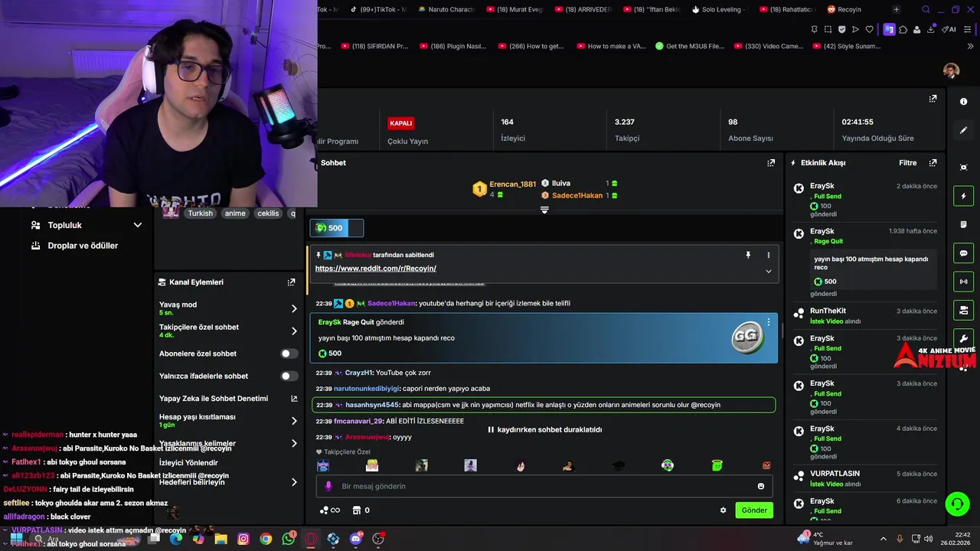This screenshot has width=980, height=551.
Task: Pop out the stream stats panel
Action: coord(933,99)
